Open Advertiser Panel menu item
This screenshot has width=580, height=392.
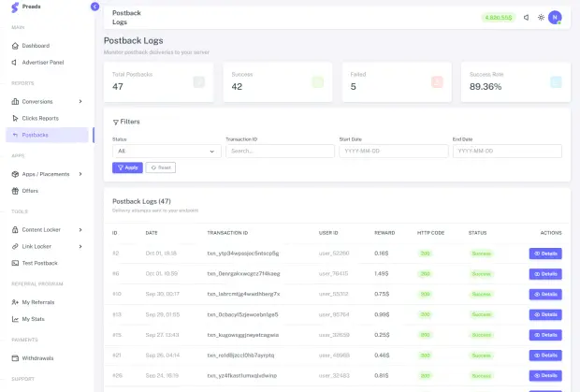(47, 63)
